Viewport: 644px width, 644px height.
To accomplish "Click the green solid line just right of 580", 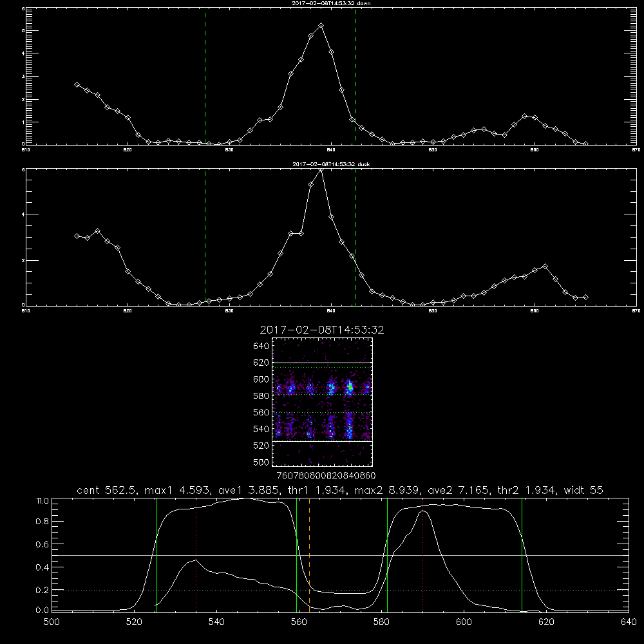I will click(387, 555).
